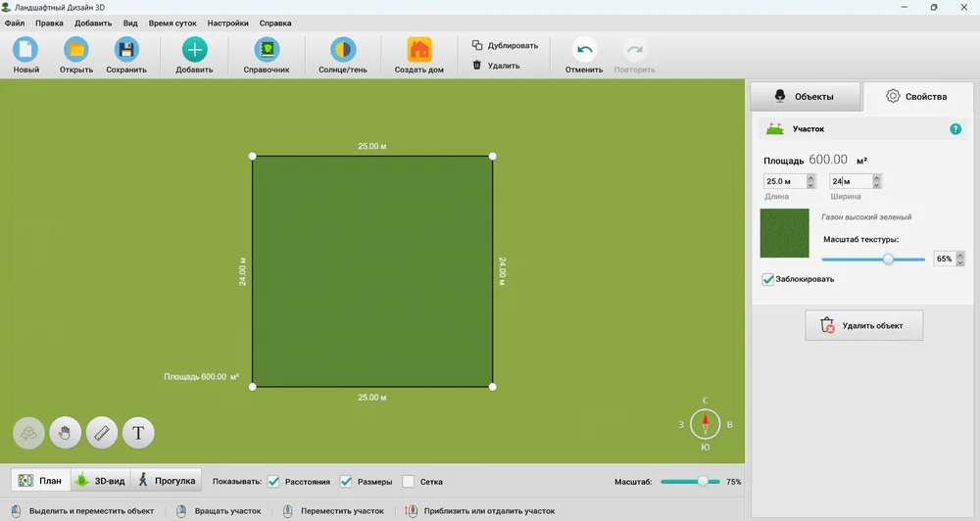This screenshot has height=521, width=980.
Task: Click the Дублировать button
Action: pos(505,46)
